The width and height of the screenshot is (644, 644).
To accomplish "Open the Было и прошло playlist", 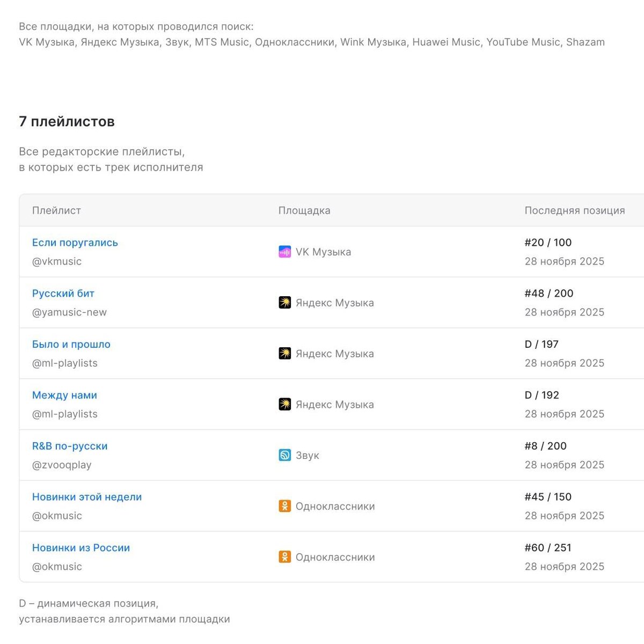I will click(x=71, y=345).
